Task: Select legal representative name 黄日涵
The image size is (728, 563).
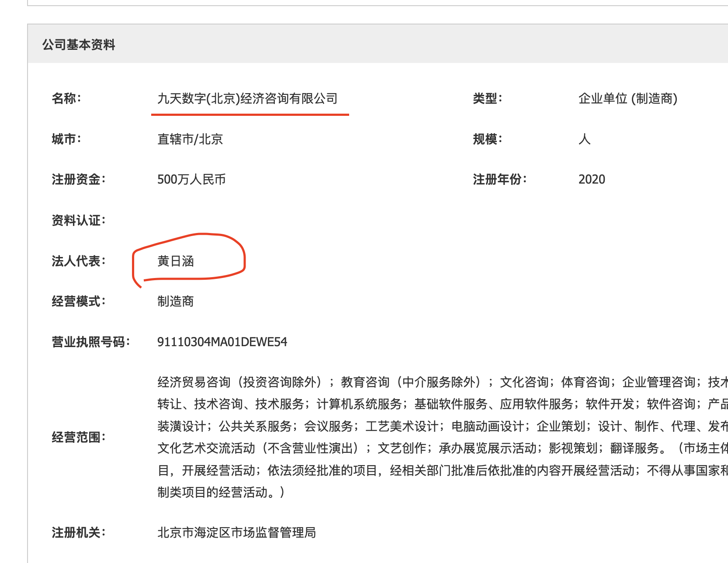Action: [175, 261]
